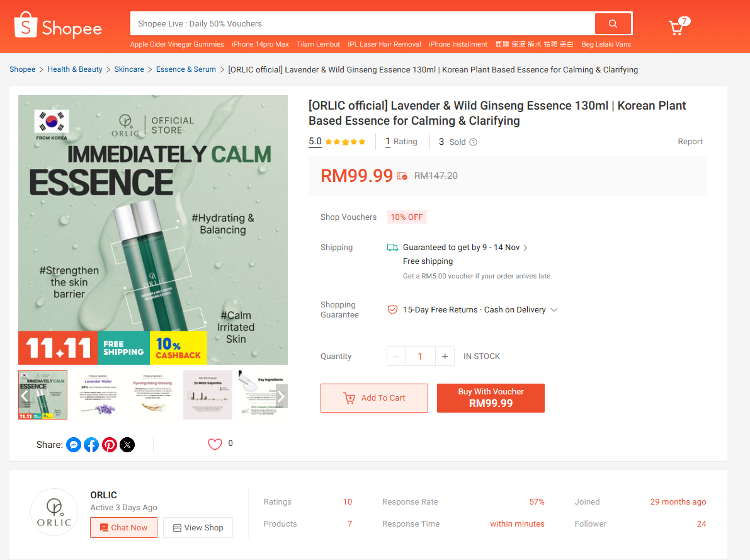Go to Shopee homepage logo

[58, 26]
